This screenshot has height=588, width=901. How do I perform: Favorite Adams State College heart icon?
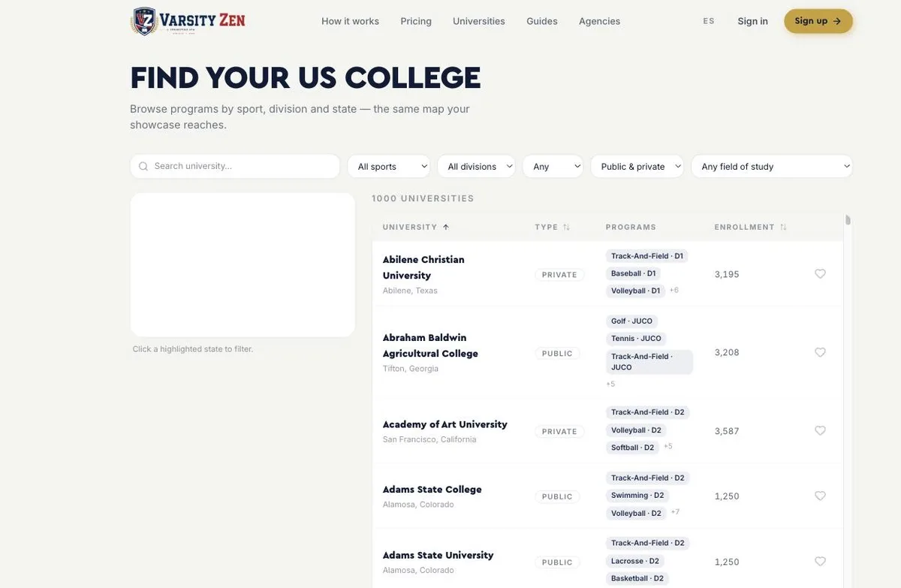point(820,496)
